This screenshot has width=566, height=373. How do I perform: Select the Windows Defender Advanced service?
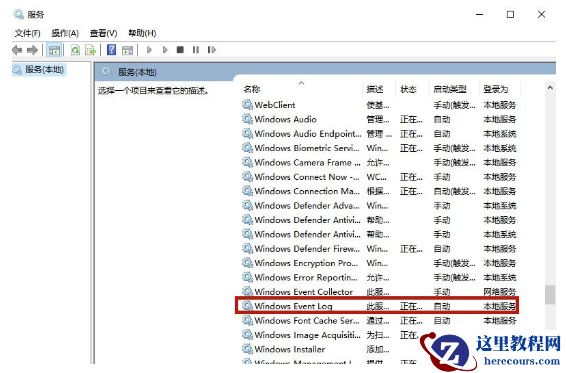pyautogui.click(x=379, y=205)
